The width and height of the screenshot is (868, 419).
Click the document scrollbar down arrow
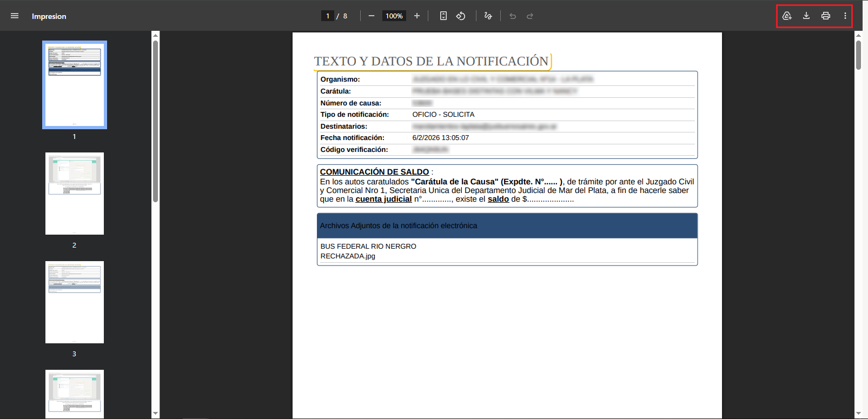(858, 414)
